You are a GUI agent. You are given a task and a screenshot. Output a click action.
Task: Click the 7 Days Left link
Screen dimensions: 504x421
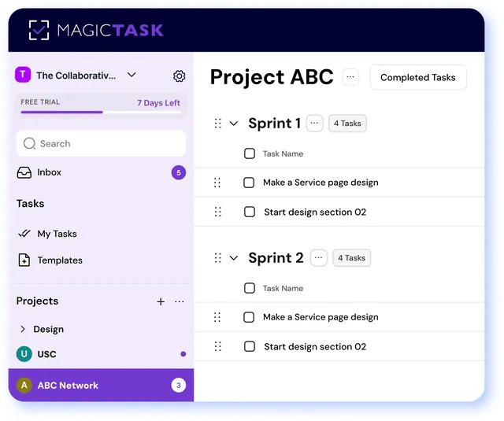(158, 103)
